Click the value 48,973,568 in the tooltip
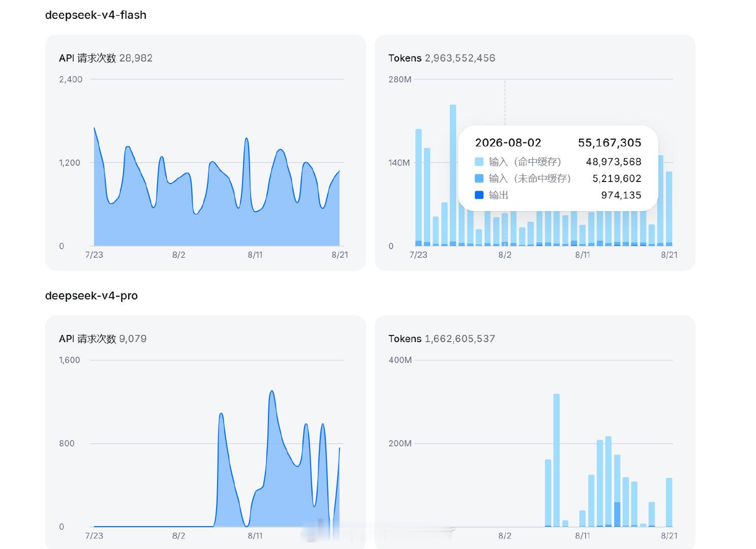The height and width of the screenshot is (549, 756). tap(614, 162)
